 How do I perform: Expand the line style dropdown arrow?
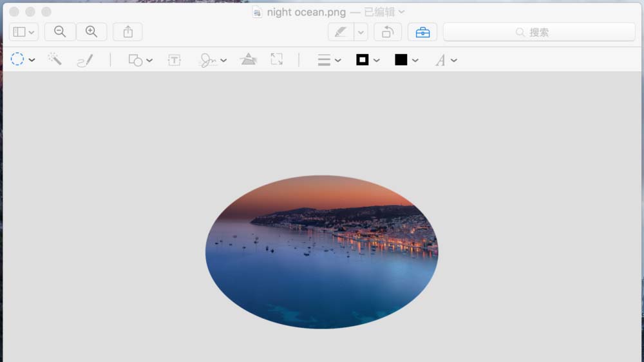coord(338,61)
